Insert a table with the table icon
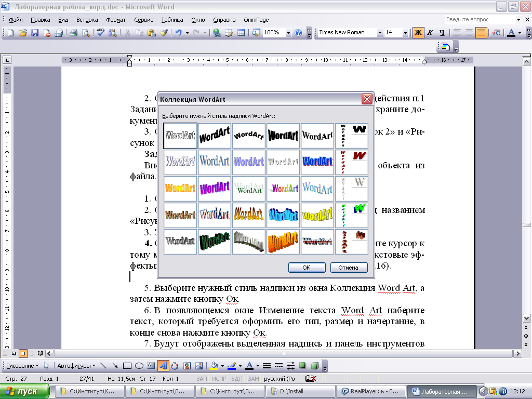 point(241,33)
